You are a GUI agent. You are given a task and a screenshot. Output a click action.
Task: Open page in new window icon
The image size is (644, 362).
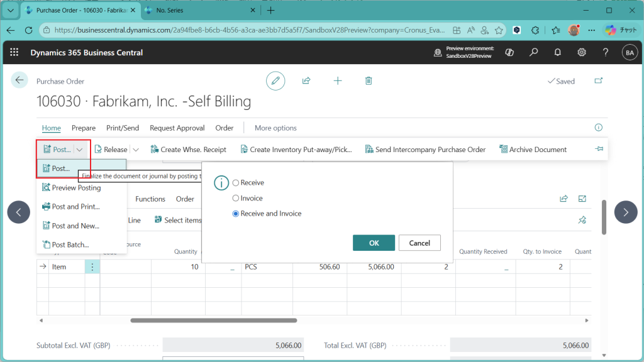point(598,80)
